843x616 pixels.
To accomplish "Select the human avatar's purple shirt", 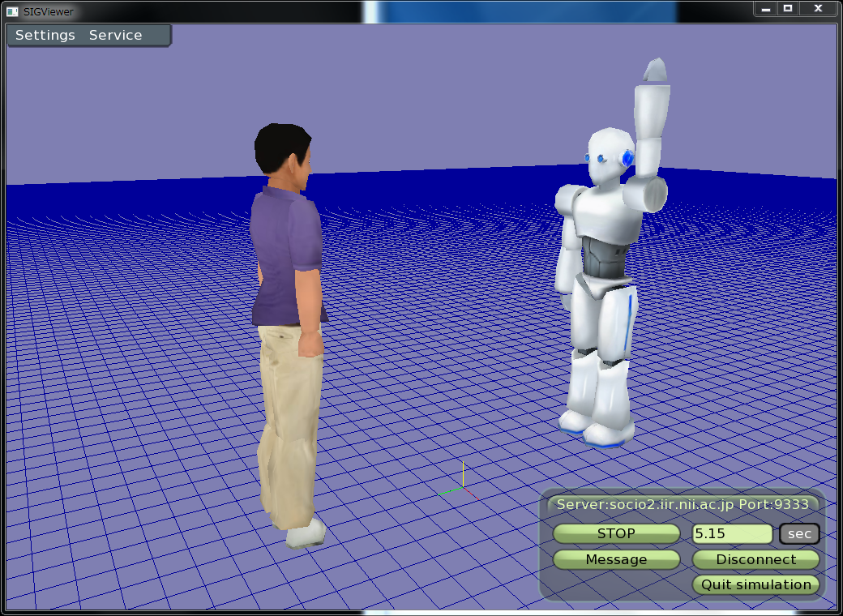I will 284,251.
